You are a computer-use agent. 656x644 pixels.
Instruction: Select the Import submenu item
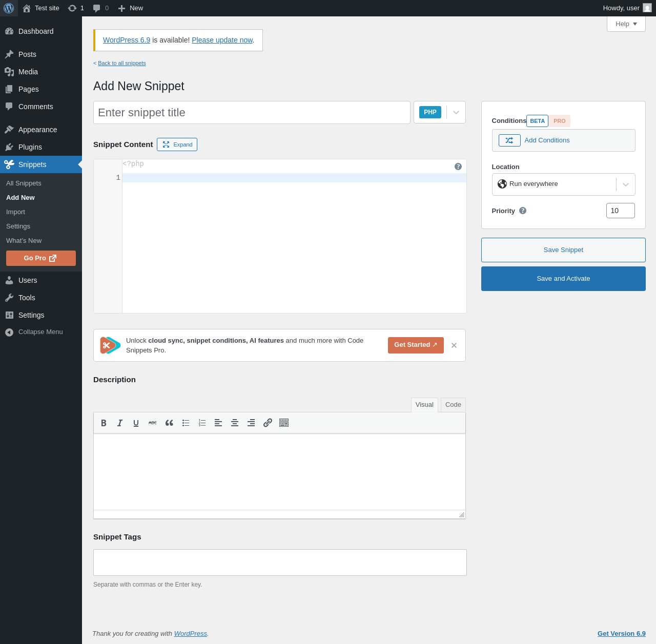[15, 212]
